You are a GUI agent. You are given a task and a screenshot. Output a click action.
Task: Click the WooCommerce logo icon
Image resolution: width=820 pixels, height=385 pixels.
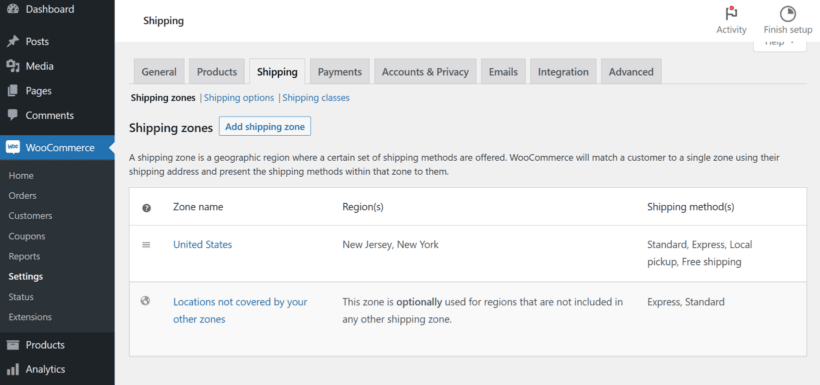point(13,148)
